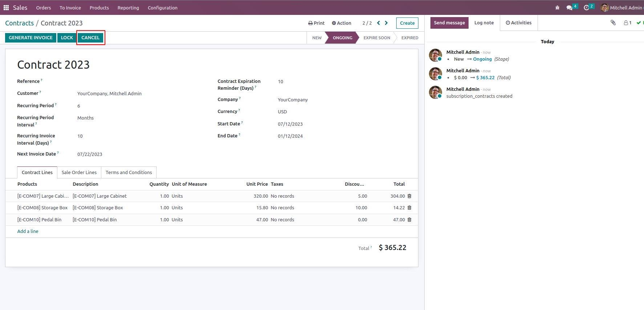The width and height of the screenshot is (644, 310).
Task: Click the attachment paperclip icon
Action: (613, 23)
